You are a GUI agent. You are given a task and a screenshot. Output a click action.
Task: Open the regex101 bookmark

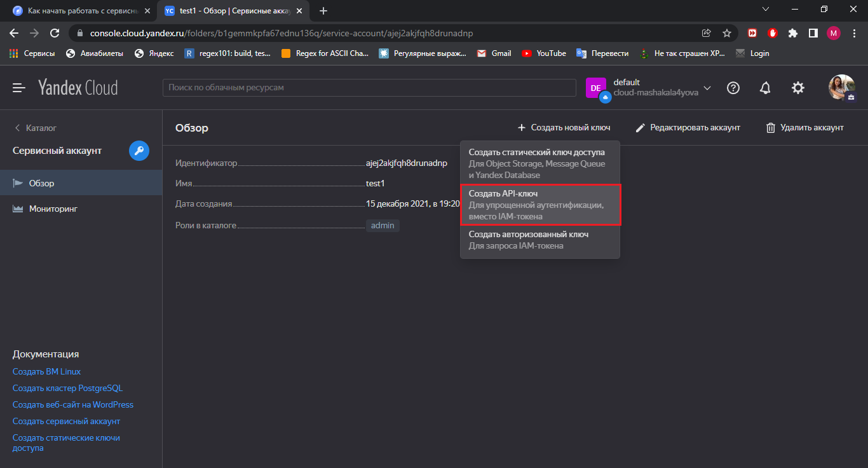tap(227, 53)
